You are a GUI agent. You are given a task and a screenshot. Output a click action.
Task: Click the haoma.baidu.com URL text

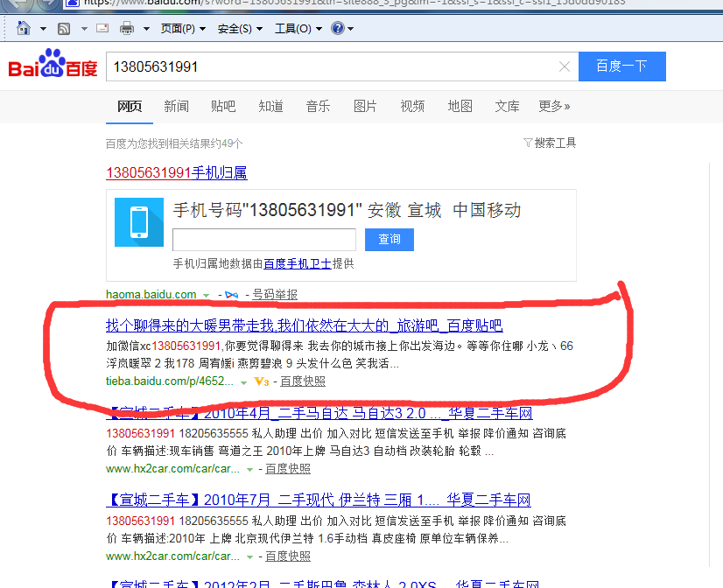151,295
